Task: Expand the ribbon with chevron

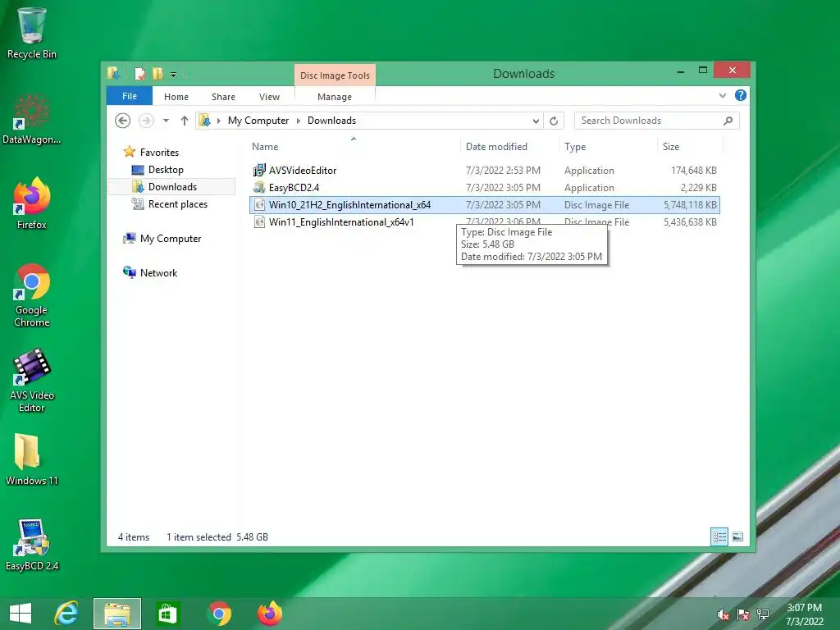Action: point(722,95)
